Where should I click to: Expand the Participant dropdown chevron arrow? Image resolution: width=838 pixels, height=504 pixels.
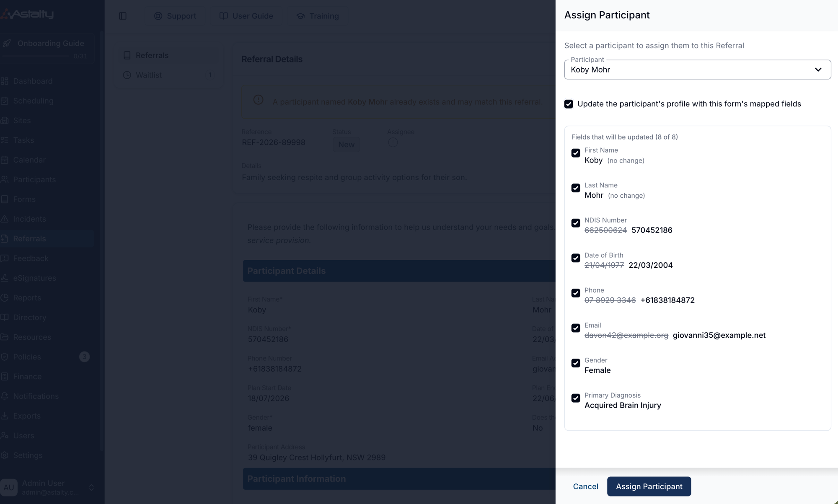(818, 70)
